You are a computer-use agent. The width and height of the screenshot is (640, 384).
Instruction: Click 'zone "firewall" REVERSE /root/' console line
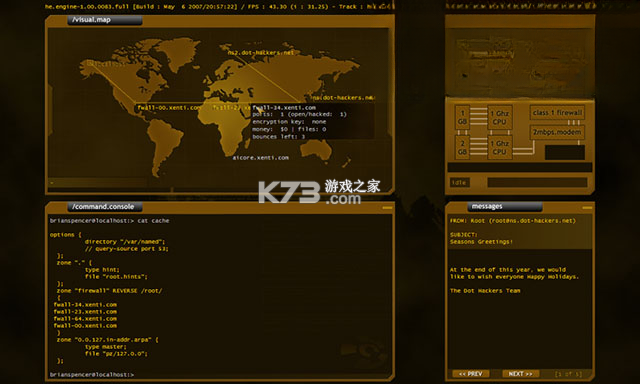point(109,291)
